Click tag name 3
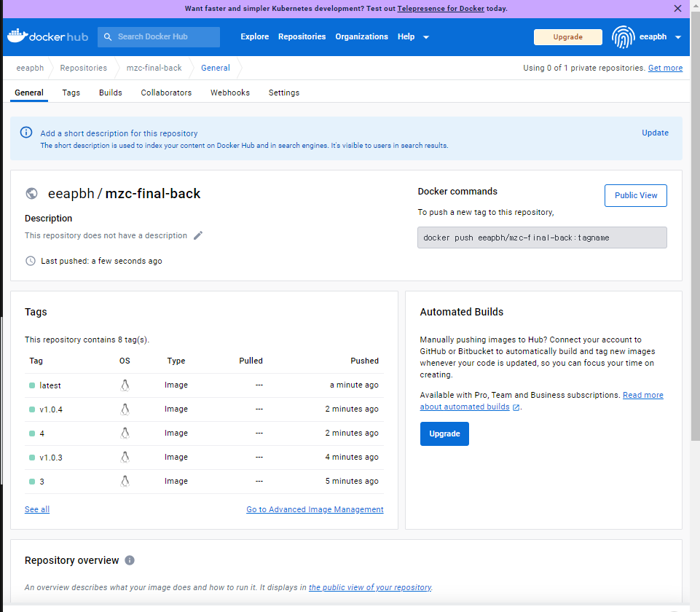 pyautogui.click(x=42, y=482)
